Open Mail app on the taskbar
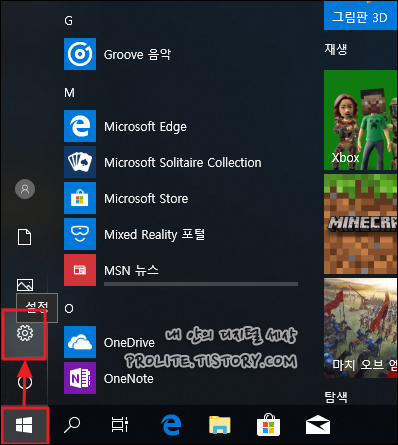 (x=318, y=425)
